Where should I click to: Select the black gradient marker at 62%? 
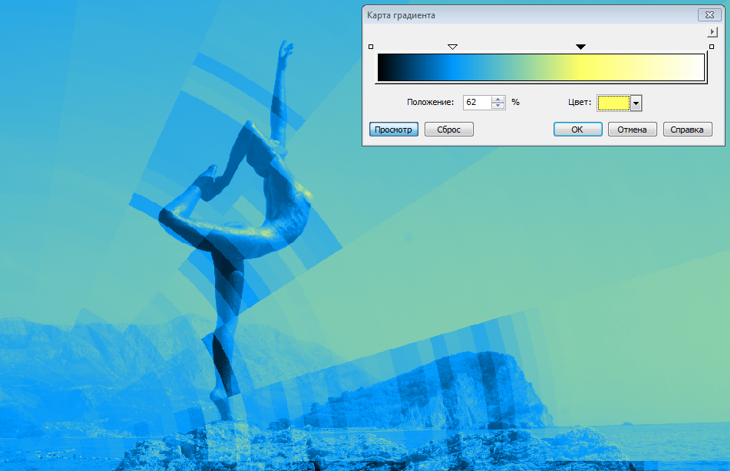580,47
